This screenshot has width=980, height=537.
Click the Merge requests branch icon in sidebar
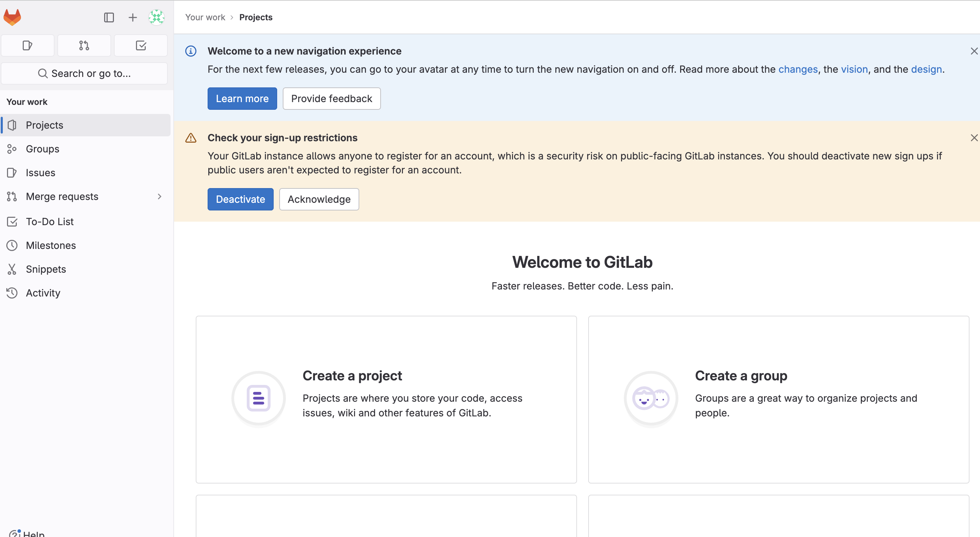pyautogui.click(x=12, y=196)
